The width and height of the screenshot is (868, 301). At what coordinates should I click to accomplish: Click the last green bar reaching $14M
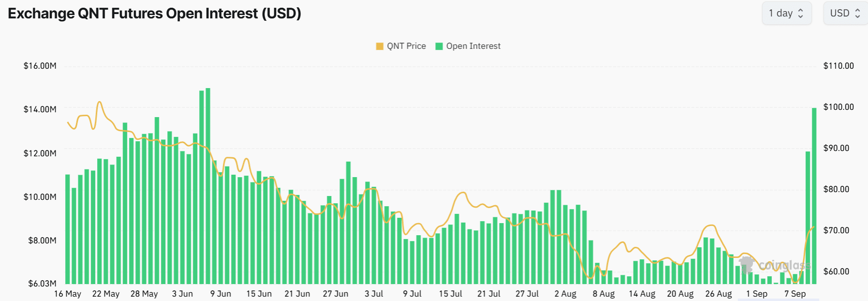[x=814, y=196]
